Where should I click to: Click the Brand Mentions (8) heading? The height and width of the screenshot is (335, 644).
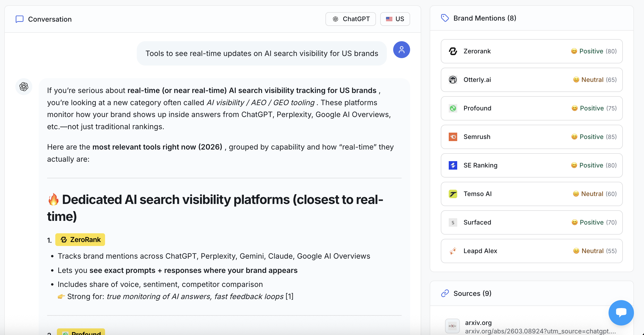click(485, 18)
